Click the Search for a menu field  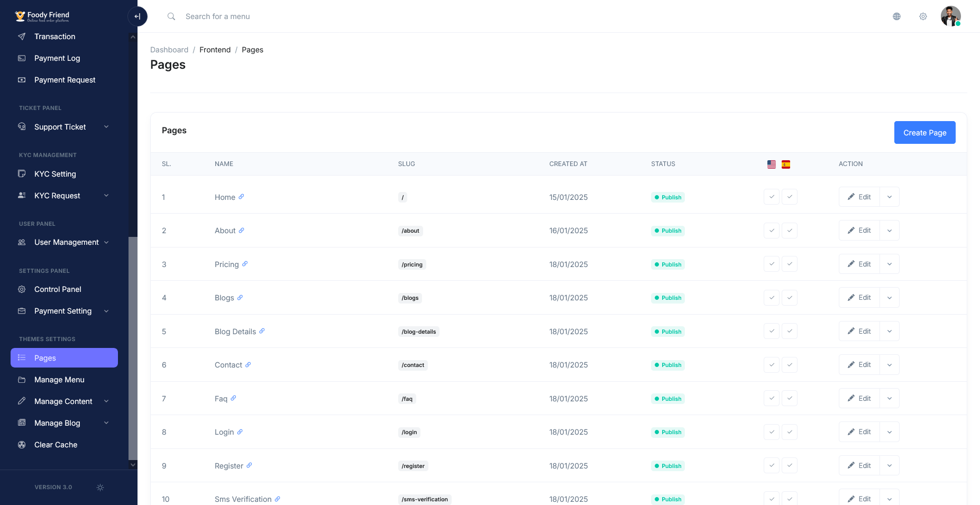pos(218,16)
